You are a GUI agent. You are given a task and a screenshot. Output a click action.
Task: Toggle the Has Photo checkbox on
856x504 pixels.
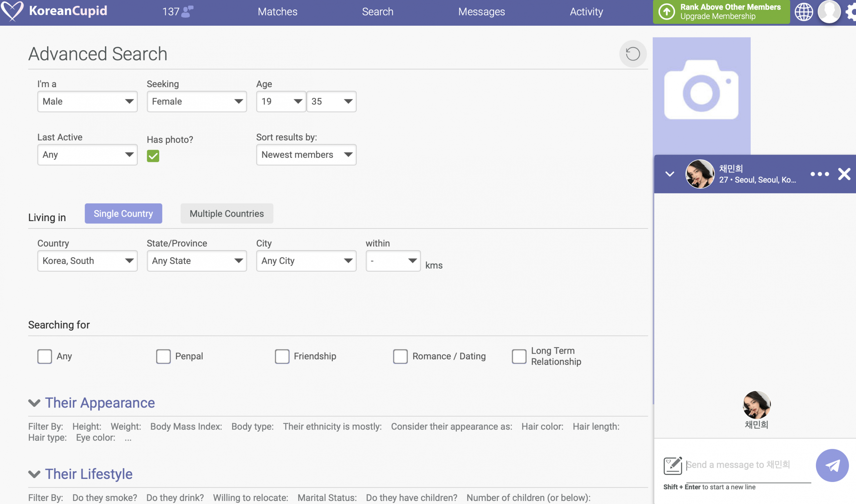point(152,155)
